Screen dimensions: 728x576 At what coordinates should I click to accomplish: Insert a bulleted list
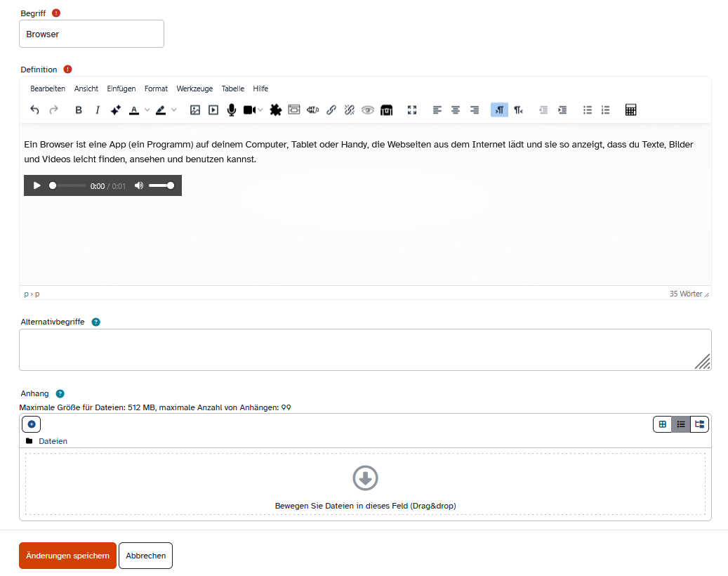(x=588, y=110)
